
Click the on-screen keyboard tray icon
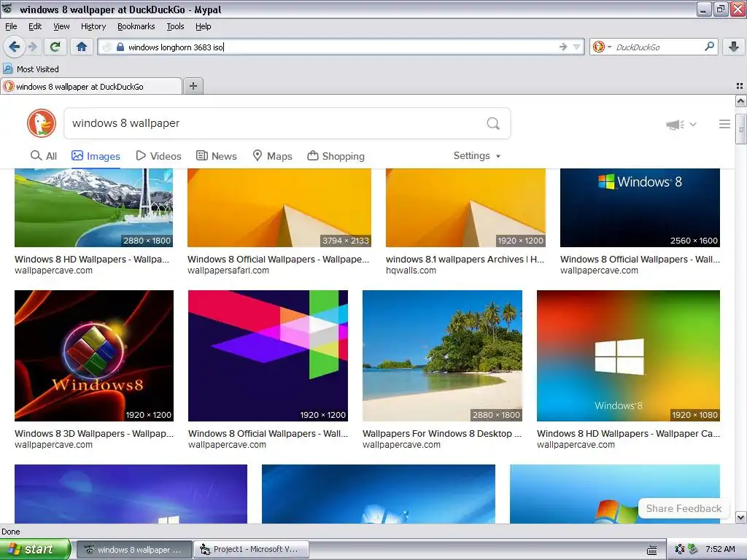pos(651,550)
